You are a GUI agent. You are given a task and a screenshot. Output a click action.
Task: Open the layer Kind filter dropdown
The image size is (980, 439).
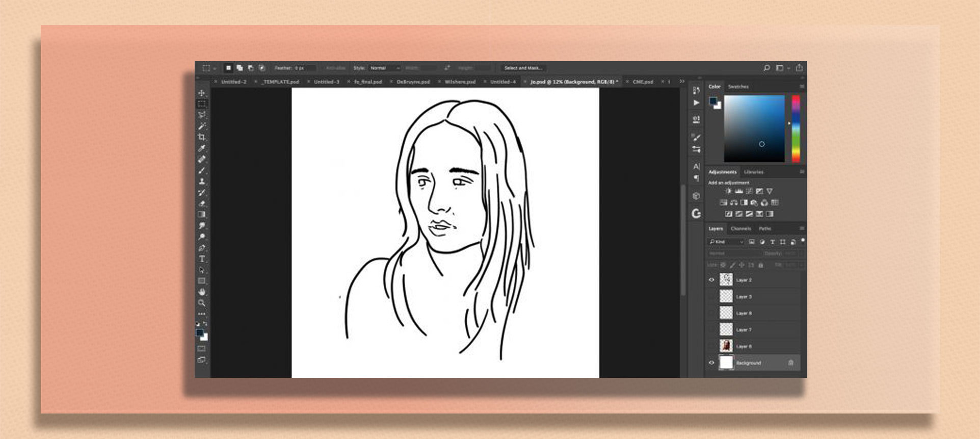[x=726, y=242]
